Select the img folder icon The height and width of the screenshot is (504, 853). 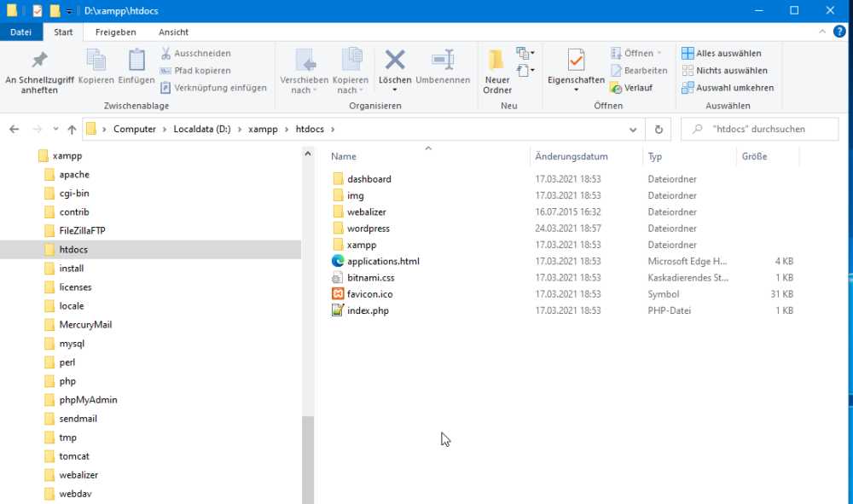[x=338, y=195]
